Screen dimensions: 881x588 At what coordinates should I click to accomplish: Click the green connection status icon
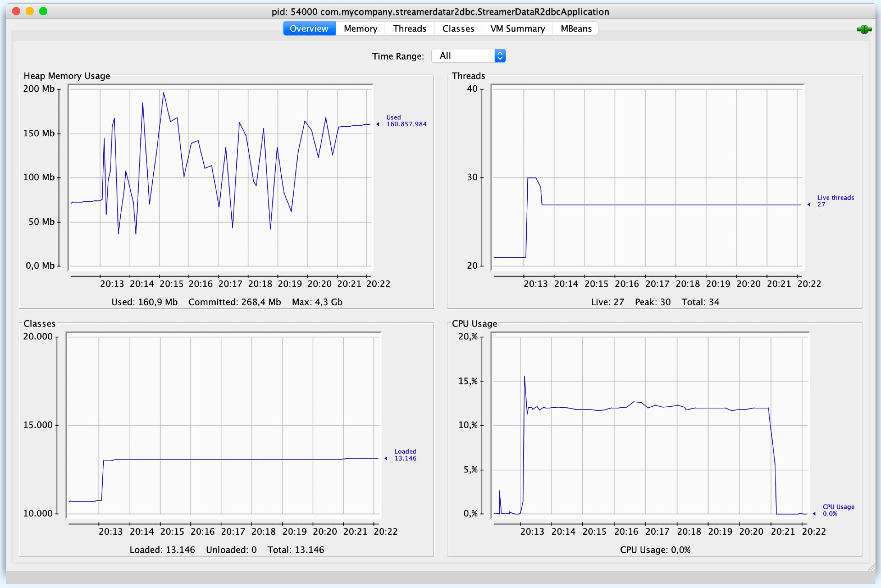click(x=864, y=30)
